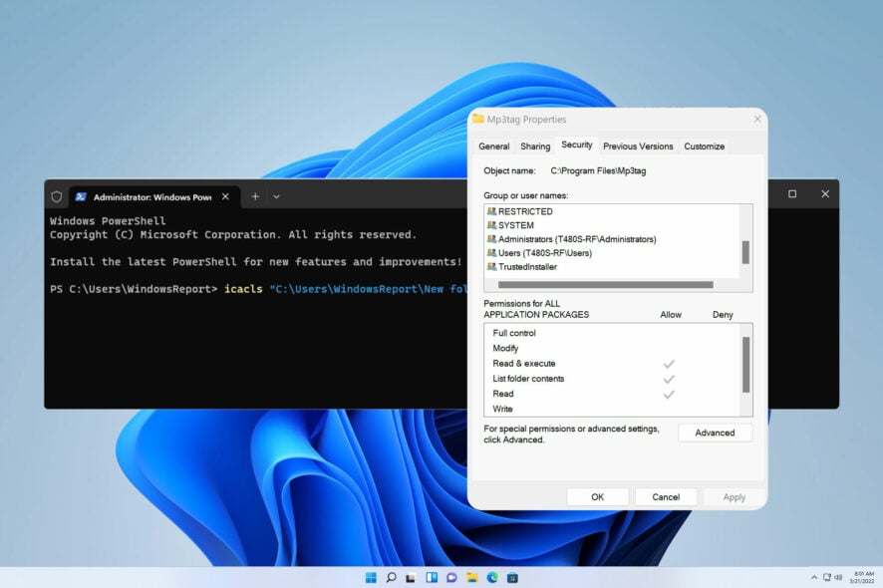Open the Previous Versions tab
This screenshot has width=883, height=588.
coord(638,146)
